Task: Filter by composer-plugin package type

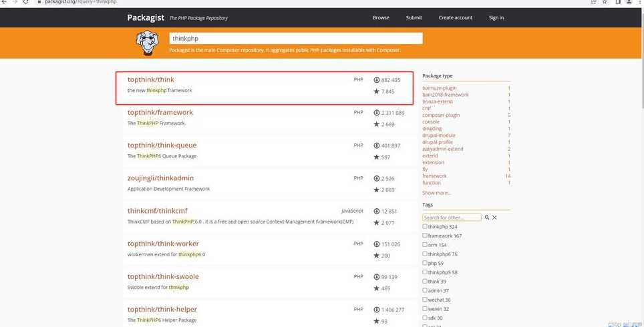Action: tap(441, 115)
